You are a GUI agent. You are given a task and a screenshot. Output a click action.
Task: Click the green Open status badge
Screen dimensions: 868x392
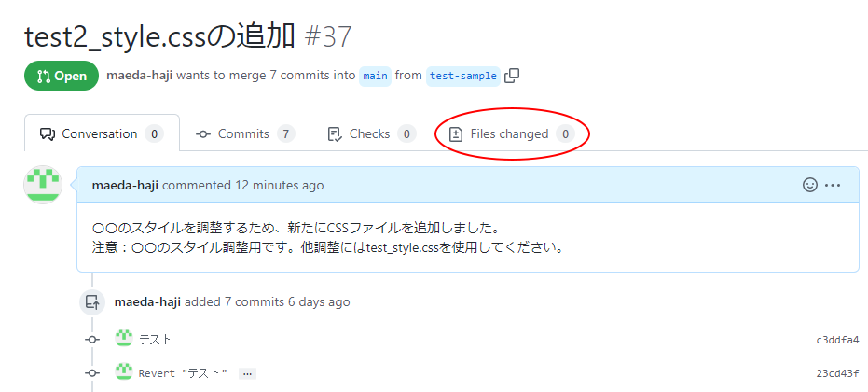(62, 76)
